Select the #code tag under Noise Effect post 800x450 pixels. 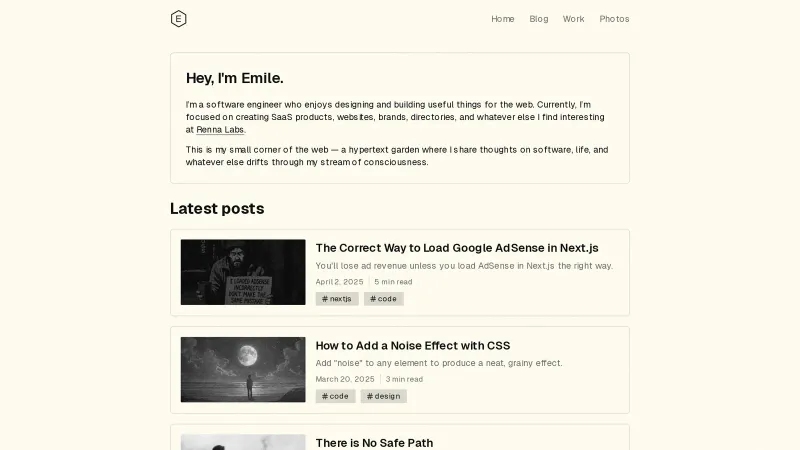(x=336, y=396)
